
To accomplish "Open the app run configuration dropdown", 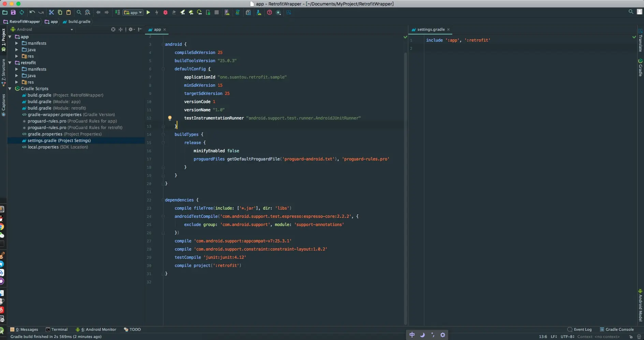I will (x=133, y=13).
